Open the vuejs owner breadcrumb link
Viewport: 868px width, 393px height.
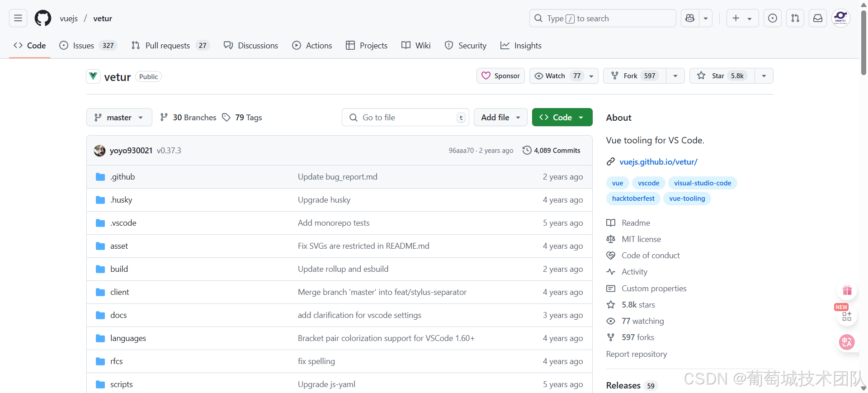pos(69,19)
